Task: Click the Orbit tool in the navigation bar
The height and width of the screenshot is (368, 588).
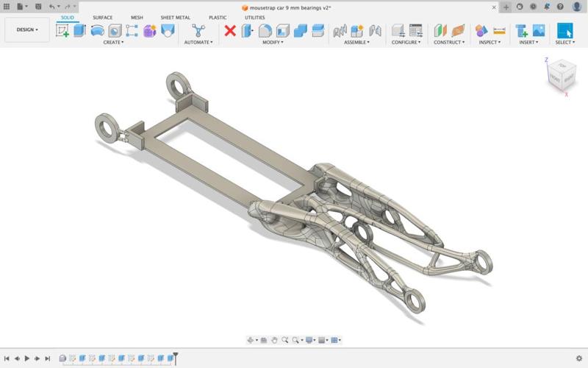Action: coord(251,340)
